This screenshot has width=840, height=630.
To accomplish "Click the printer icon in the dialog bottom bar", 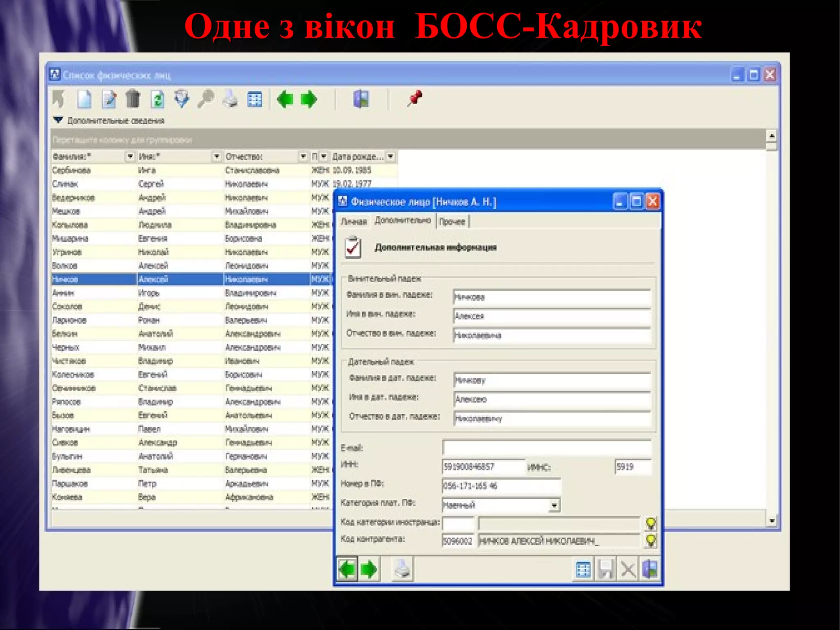I will point(402,569).
